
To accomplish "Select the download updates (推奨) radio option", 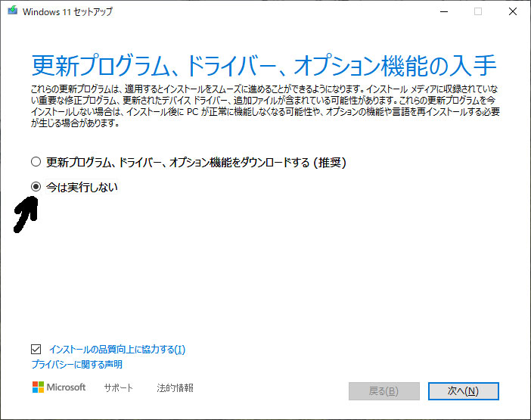I will [x=36, y=162].
